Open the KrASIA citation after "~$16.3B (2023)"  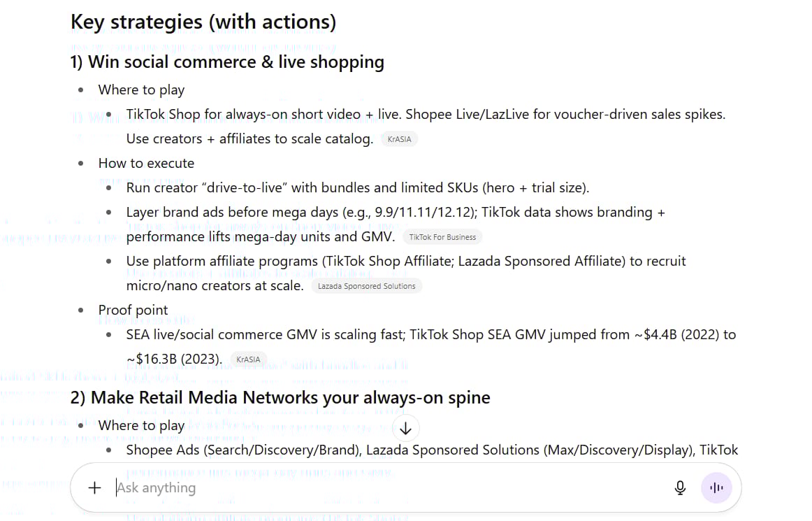248,359
